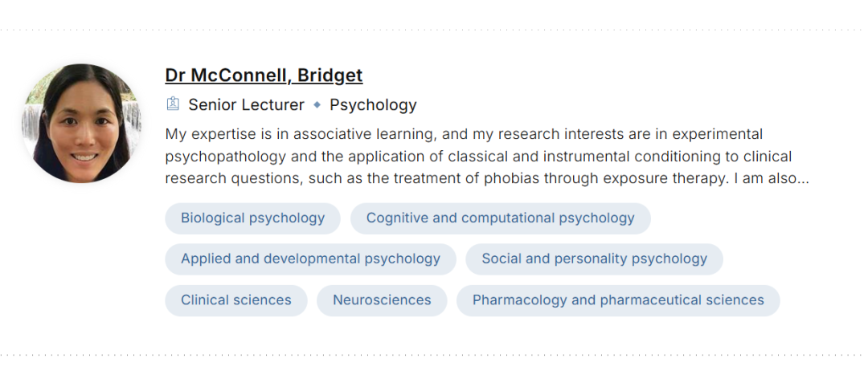This screenshot has height=379, width=868.
Task: Click Pharmacology and pharmaceutical sciences tag
Action: point(618,300)
